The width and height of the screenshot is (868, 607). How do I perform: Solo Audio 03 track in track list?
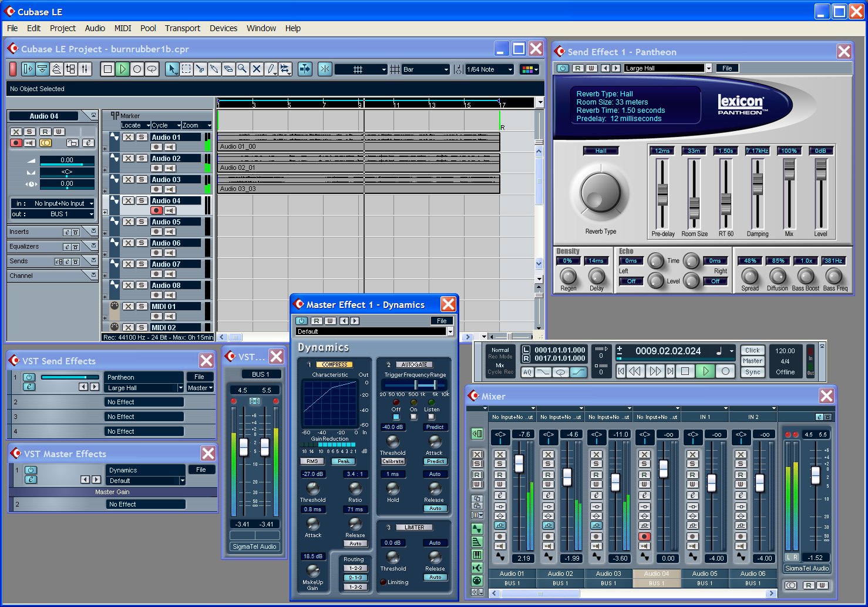(x=141, y=179)
